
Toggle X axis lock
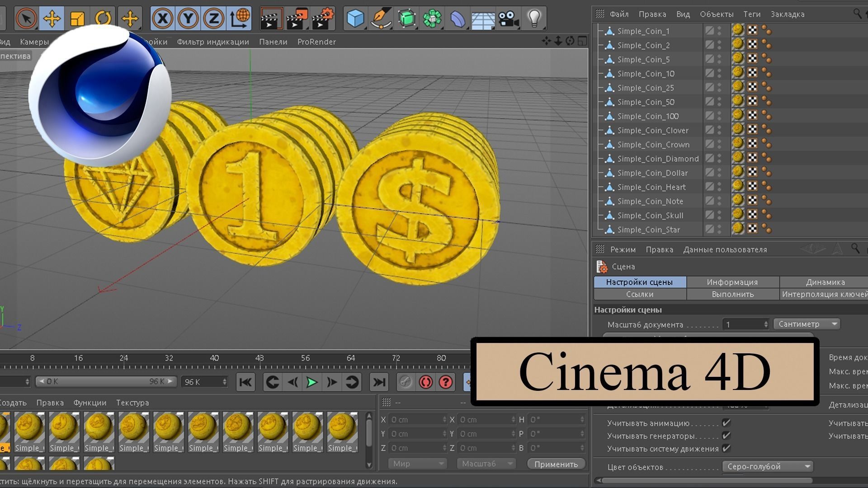(163, 19)
